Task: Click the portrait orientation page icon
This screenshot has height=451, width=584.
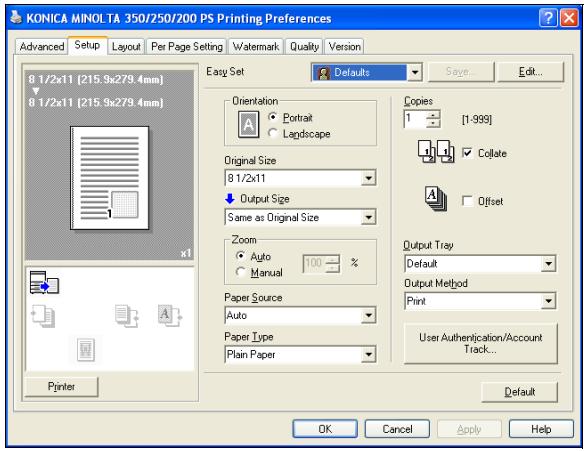Action: tap(248, 124)
